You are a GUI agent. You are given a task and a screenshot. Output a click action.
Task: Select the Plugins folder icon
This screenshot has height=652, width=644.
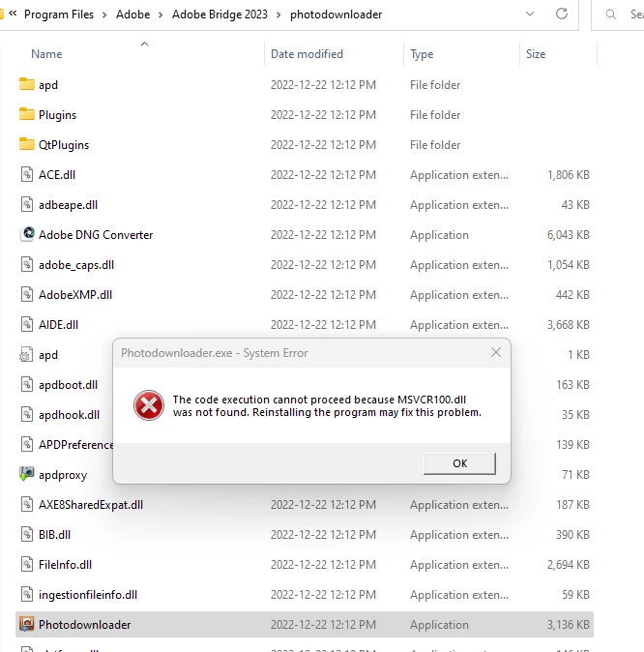pos(27,114)
